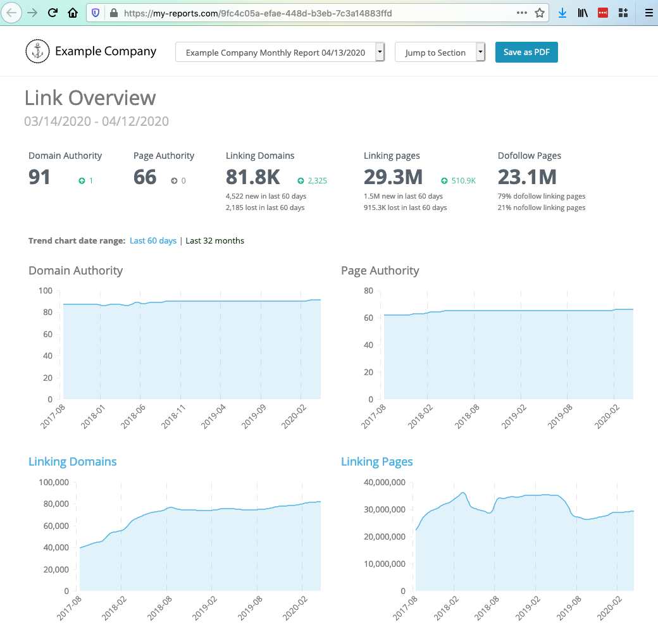Open the Firefox library icon

583,12
